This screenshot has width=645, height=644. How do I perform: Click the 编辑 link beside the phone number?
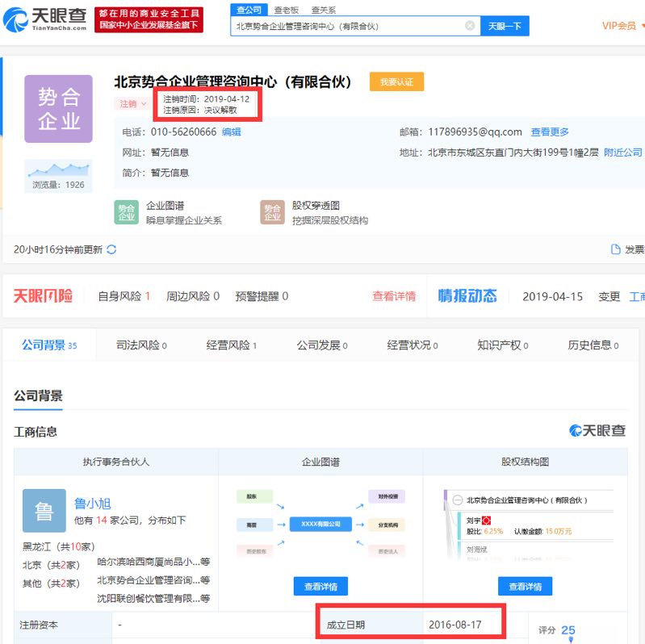click(x=232, y=132)
